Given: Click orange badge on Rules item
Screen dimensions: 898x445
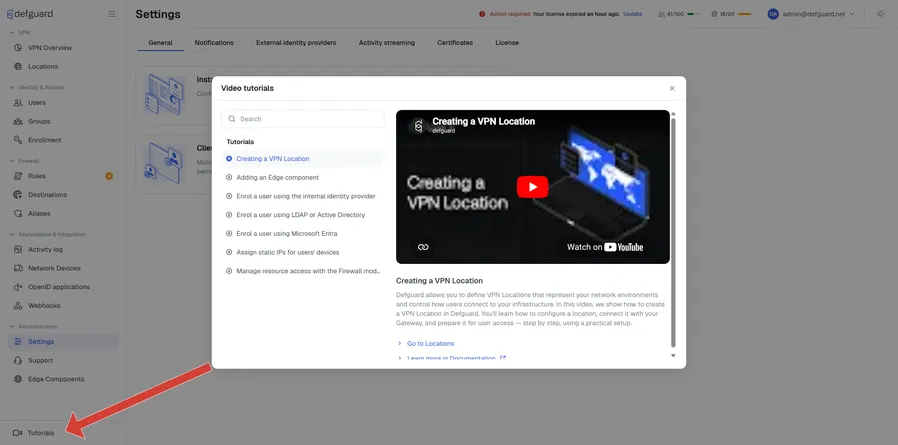Looking at the screenshot, I should pyautogui.click(x=109, y=176).
